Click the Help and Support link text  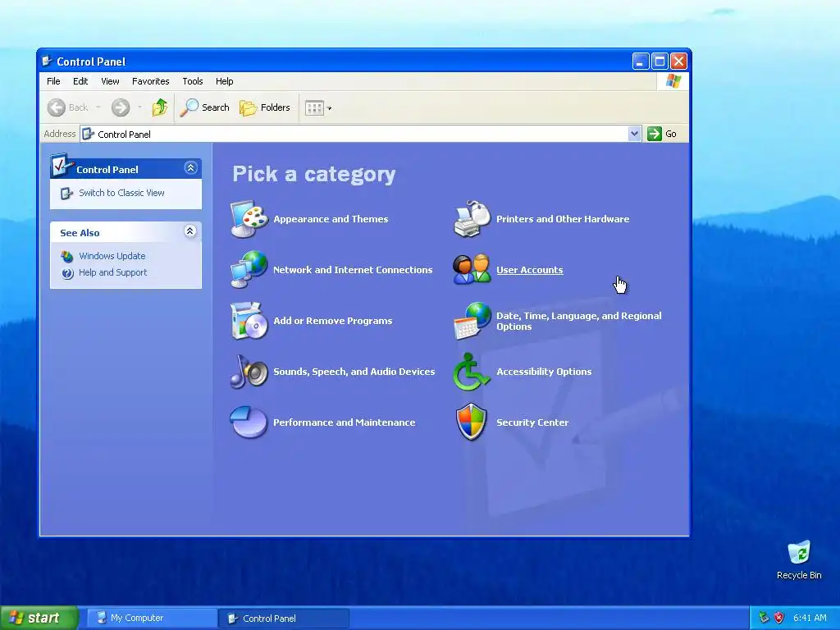[x=112, y=272]
